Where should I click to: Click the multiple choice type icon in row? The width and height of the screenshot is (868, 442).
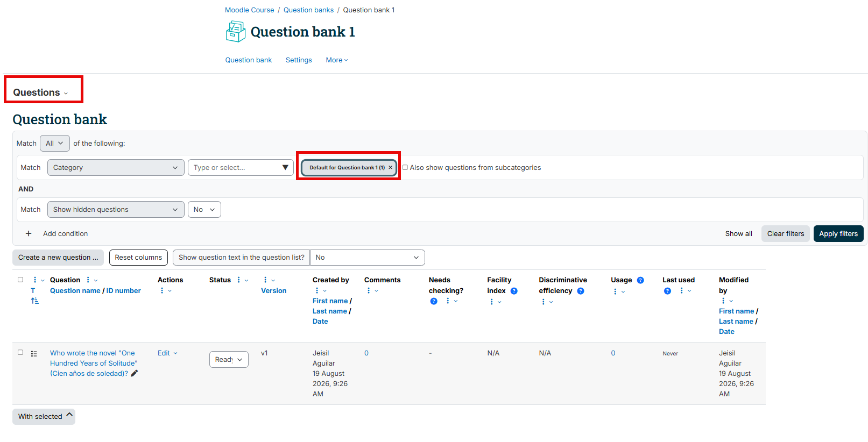tap(34, 354)
